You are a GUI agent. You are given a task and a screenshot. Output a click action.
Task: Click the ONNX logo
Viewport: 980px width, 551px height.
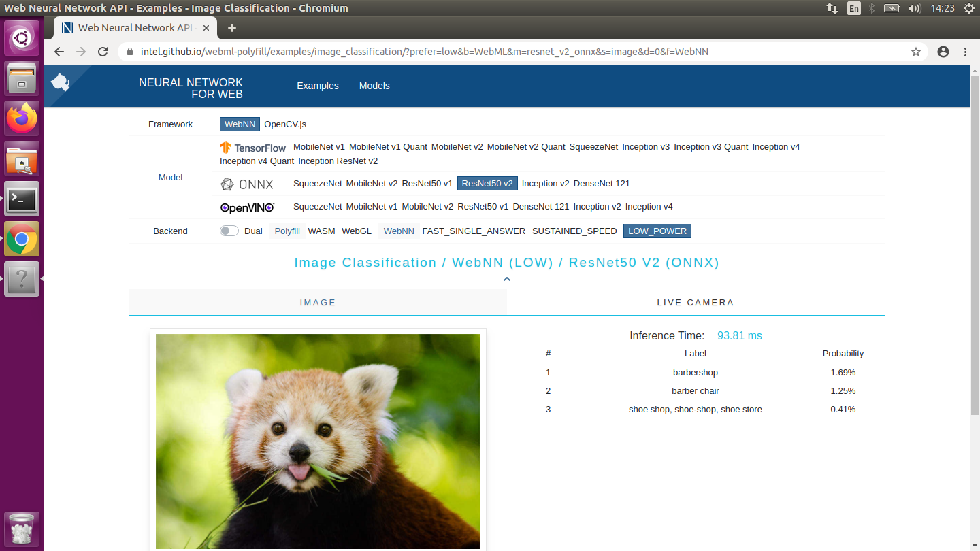246,184
